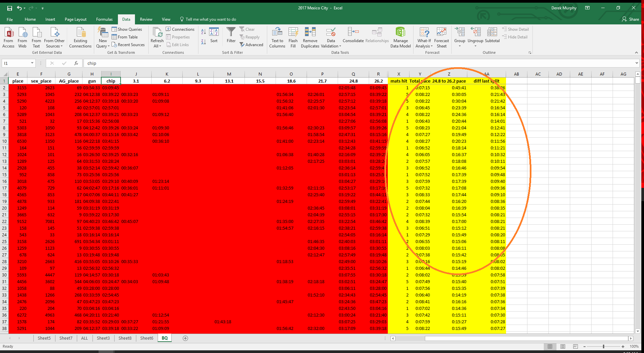Add a new sheet with plus icon
This screenshot has height=353, width=644.
(x=185, y=338)
